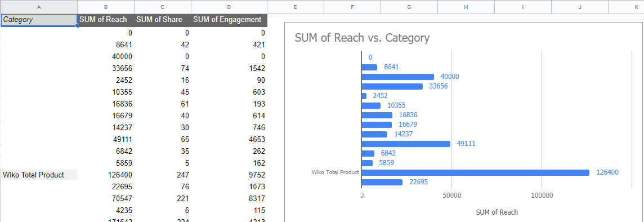Image resolution: width=644 pixels, height=222 pixels.
Task: Click the Wiko Total Product chart axis label
Action: click(x=336, y=172)
